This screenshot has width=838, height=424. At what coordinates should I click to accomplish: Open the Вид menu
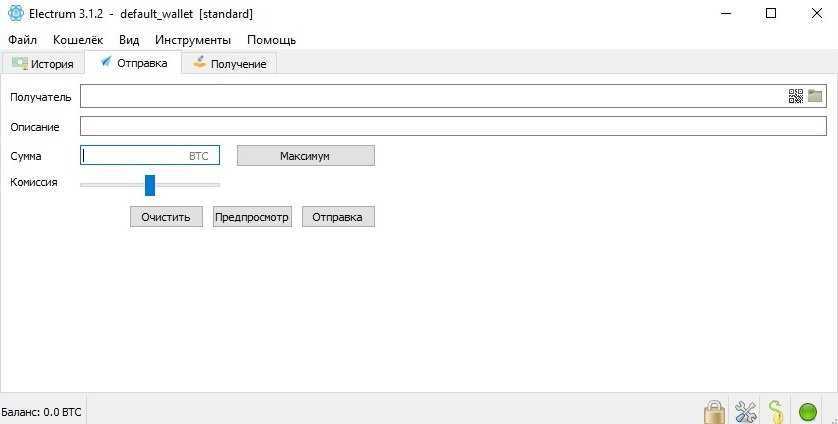129,40
